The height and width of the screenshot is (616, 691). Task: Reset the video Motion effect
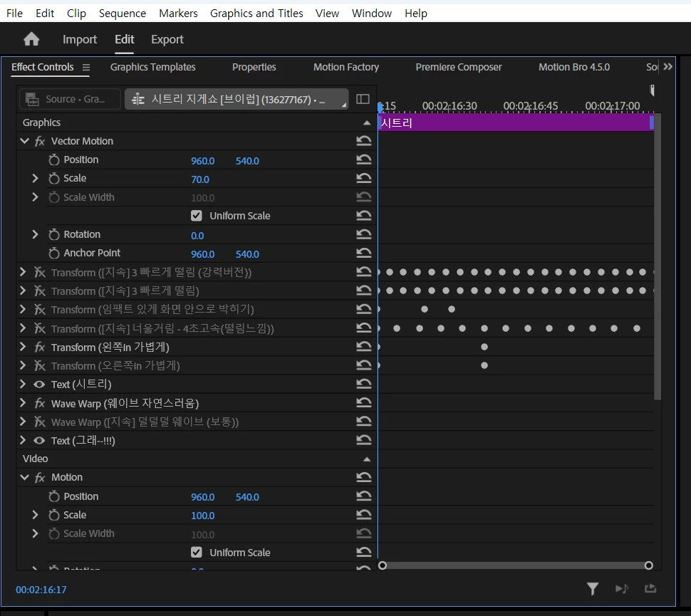pos(363,476)
